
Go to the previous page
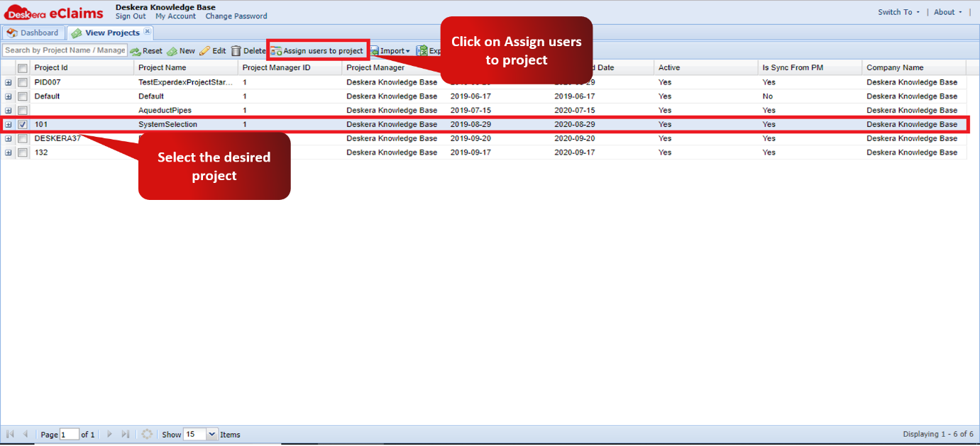coord(26,434)
